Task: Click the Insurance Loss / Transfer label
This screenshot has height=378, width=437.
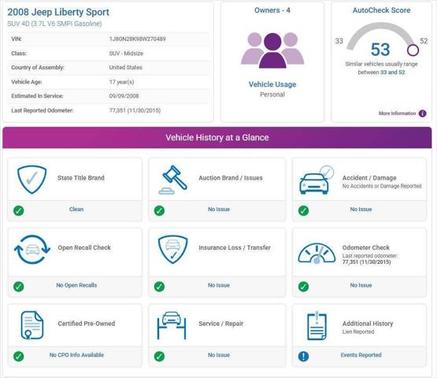Action: coord(235,247)
